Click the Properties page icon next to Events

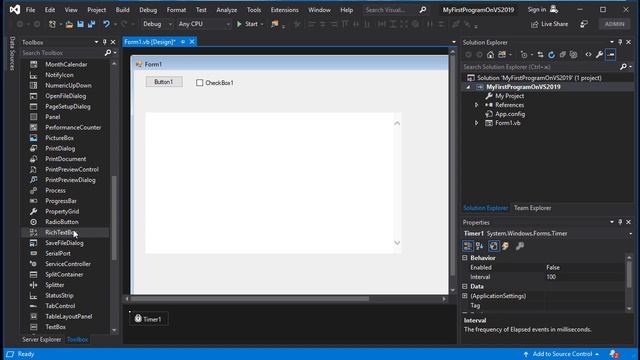pyautogui.click(x=493, y=246)
